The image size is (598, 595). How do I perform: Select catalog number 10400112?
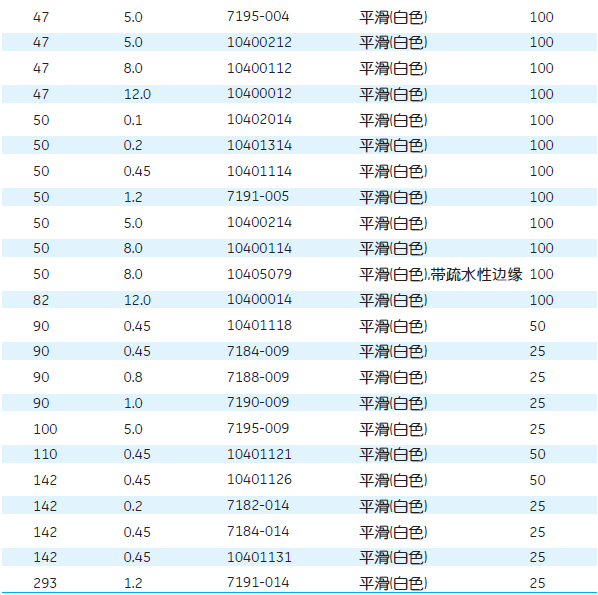tap(259, 68)
